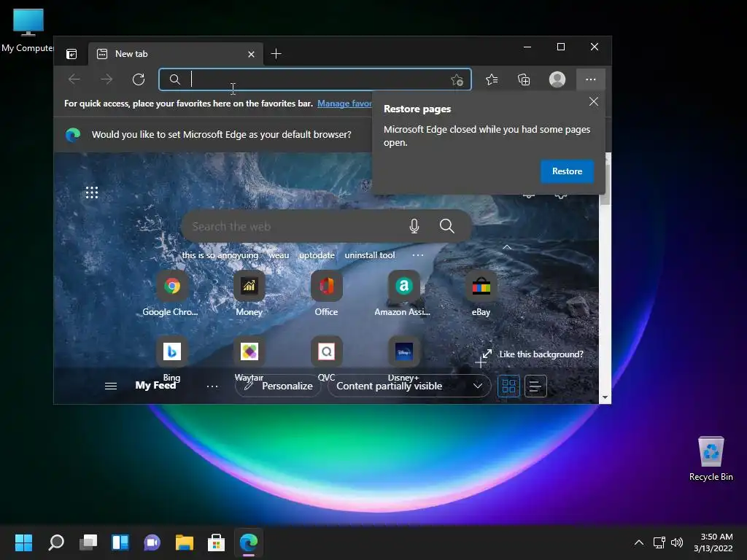Select the 'uptodate' recent search
747x560 pixels.
[x=317, y=255]
